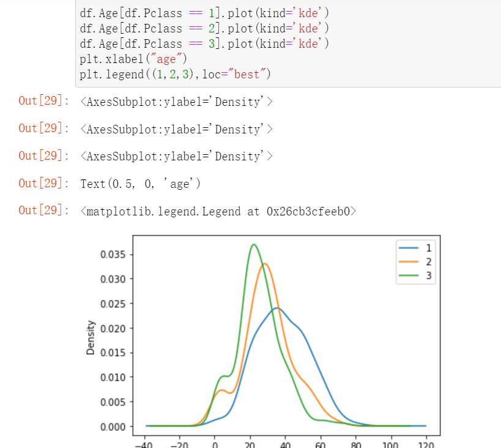Click the second AxesSubplot Density output line
Screen dimensions: 501x448
tap(176, 130)
